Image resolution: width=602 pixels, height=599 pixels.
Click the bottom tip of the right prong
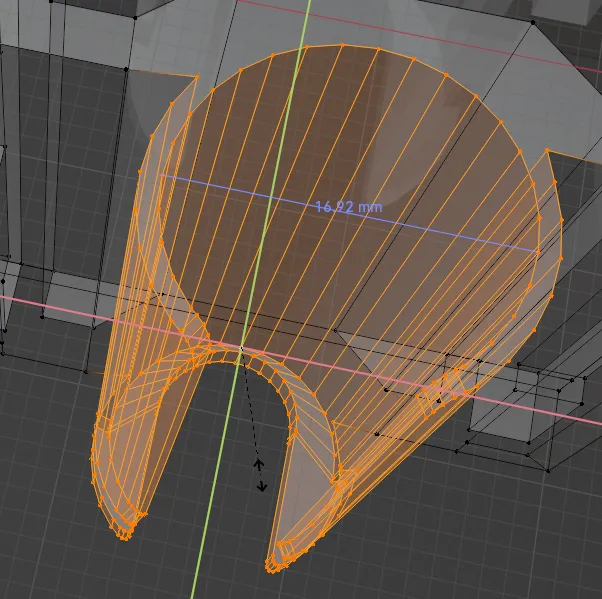pos(275,565)
